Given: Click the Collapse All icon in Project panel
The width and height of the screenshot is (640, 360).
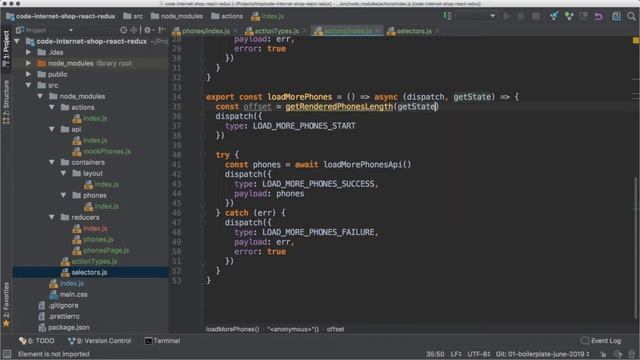Looking at the screenshot, I should click(133, 30).
